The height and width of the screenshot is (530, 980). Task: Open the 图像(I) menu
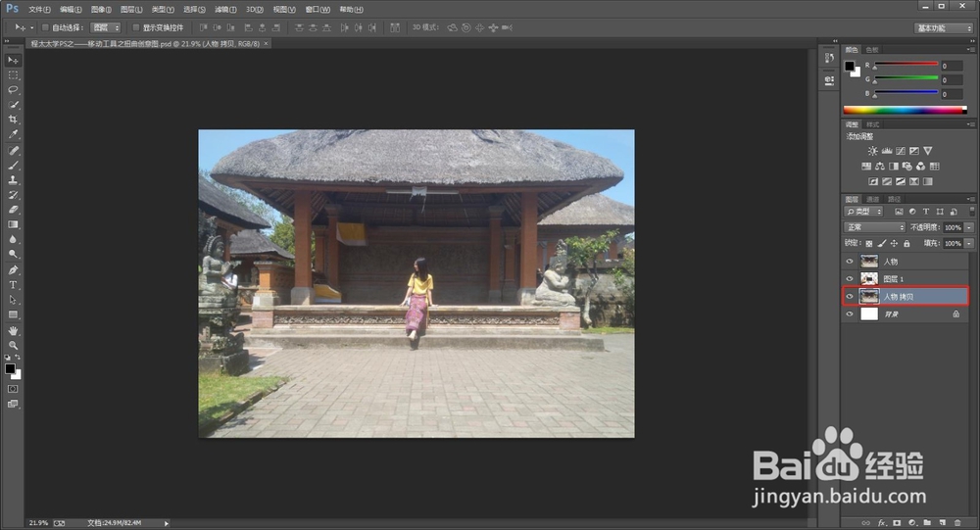coord(101,10)
